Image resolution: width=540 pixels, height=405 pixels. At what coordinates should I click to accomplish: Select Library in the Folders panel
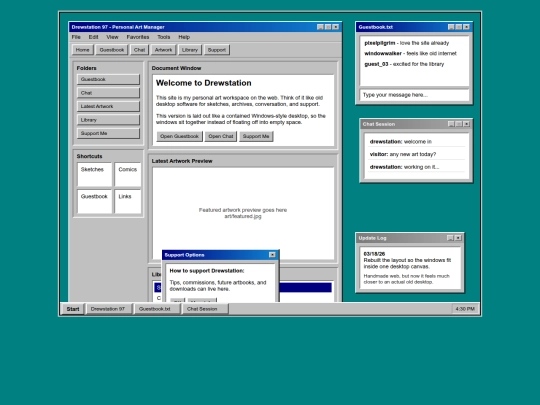(x=108, y=120)
